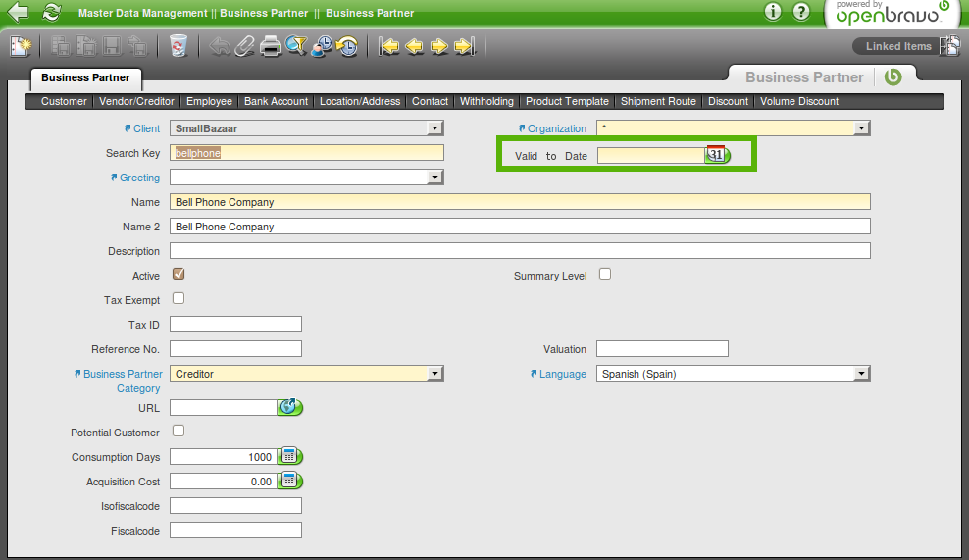Print the record using printer icon

point(271,46)
